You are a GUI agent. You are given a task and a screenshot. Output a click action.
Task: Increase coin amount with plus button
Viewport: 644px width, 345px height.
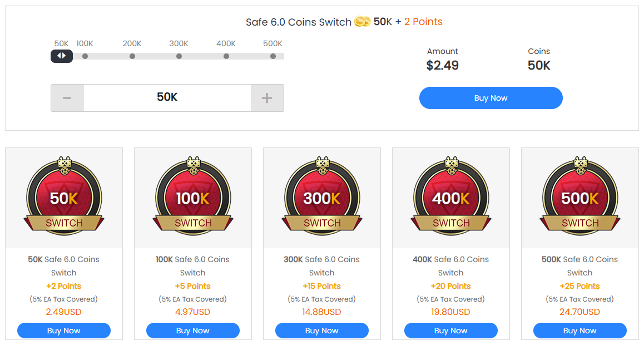click(267, 98)
